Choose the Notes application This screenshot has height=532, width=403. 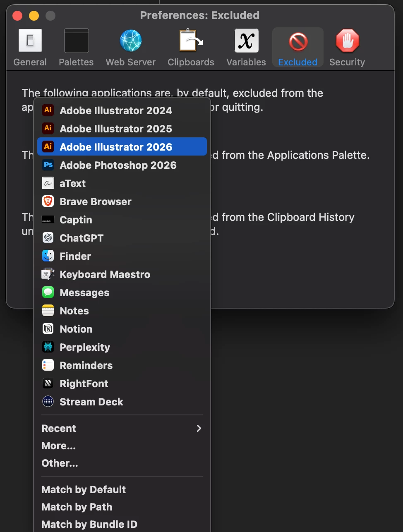(122, 311)
